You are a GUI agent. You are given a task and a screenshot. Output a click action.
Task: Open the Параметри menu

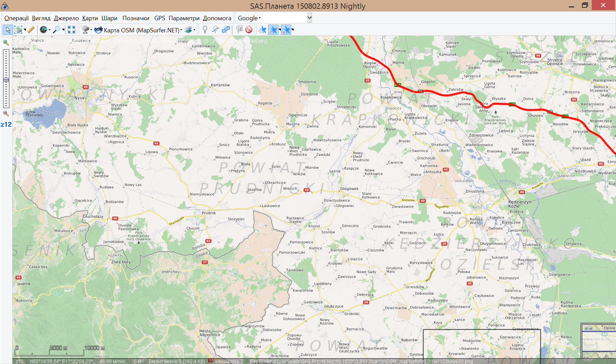(x=184, y=18)
